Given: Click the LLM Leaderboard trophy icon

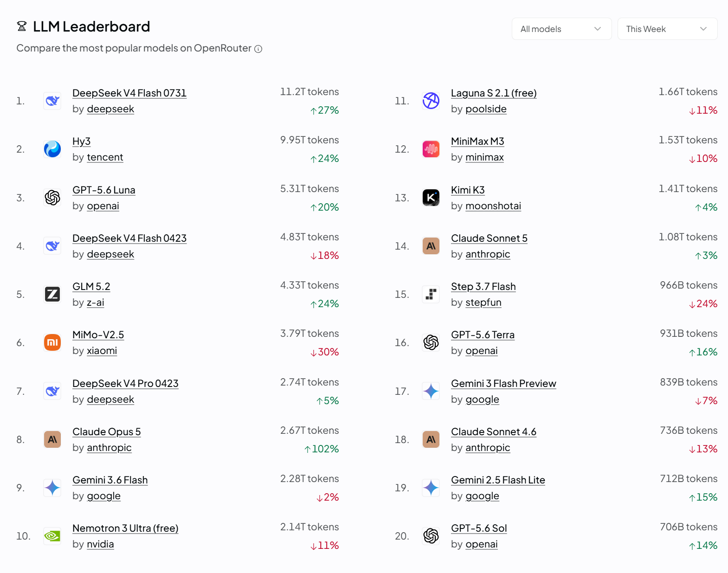Looking at the screenshot, I should pos(22,26).
